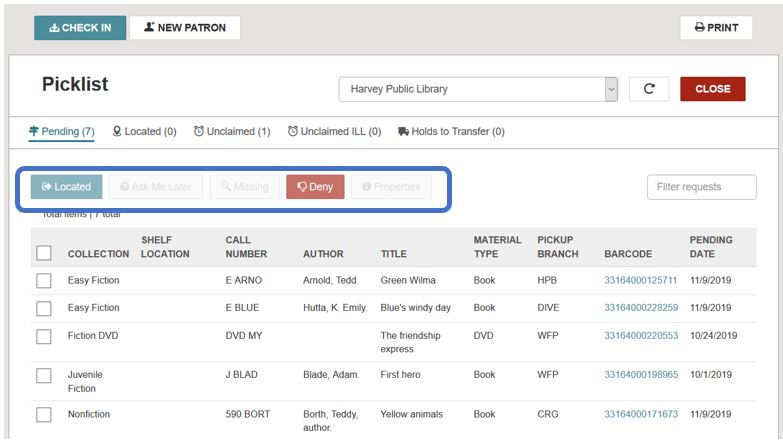Click the Fiction DVD collection cell
This screenshot has height=445, width=783.
93,336
